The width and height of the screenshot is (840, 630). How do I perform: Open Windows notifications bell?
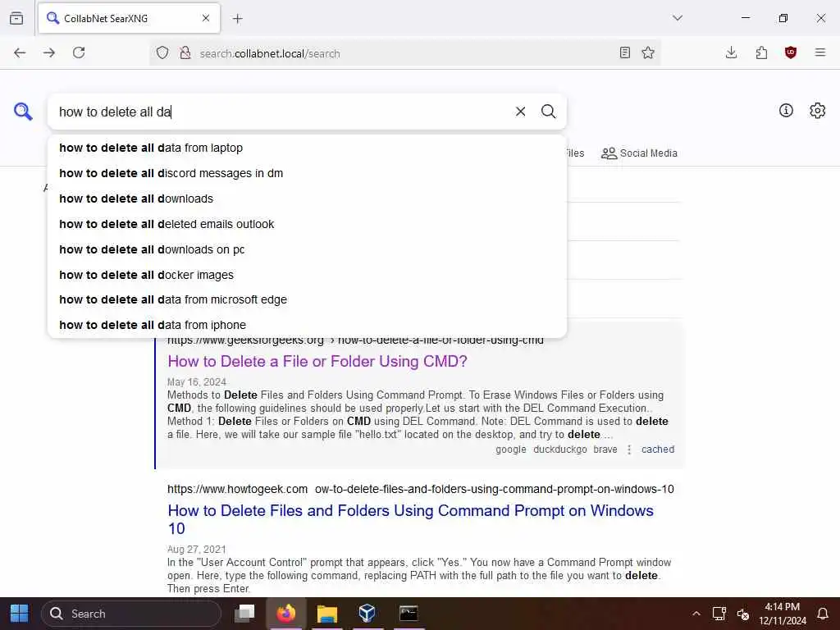[822, 614]
